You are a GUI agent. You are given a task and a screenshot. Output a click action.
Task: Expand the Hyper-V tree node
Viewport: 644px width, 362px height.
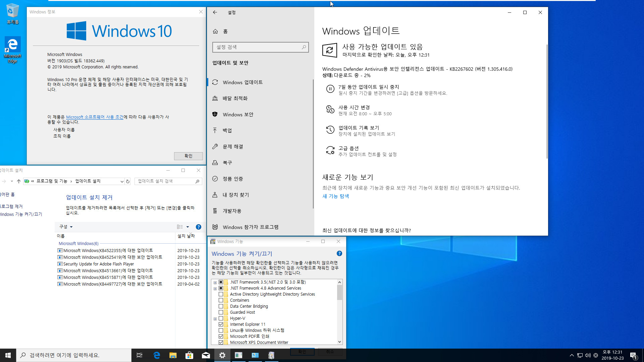(215, 318)
